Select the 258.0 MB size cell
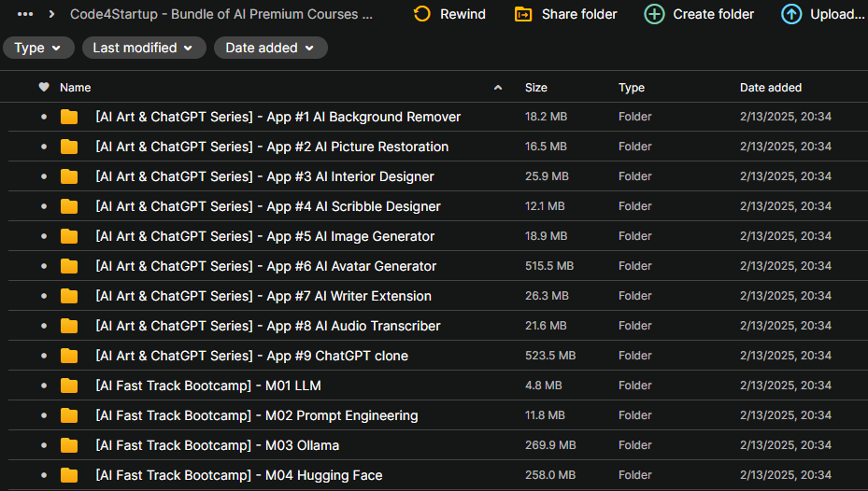The image size is (868, 491). point(550,475)
